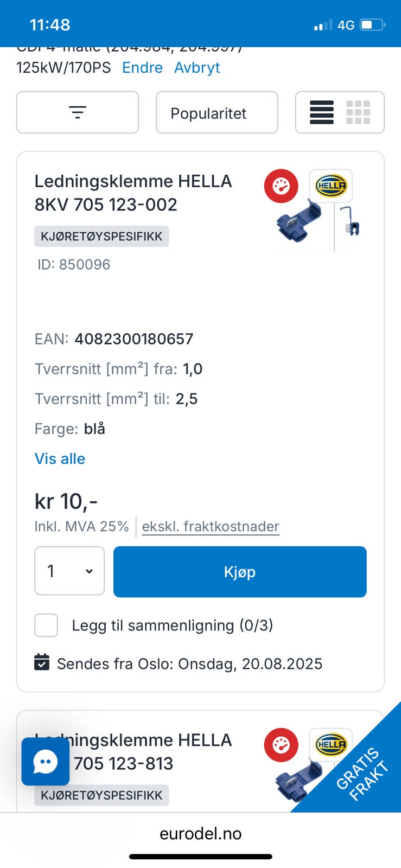Screen dimensions: 401x868
Task: Switch to list view layout
Action: [x=322, y=112]
